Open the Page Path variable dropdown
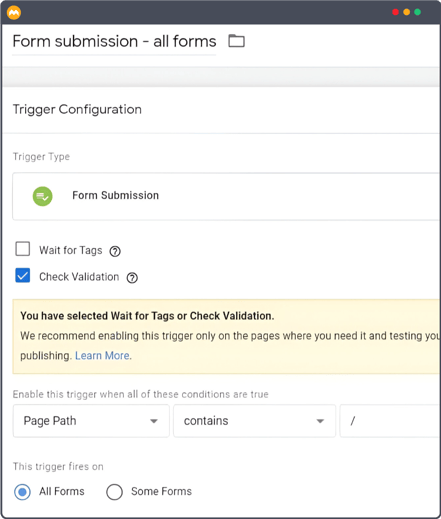The height and width of the screenshot is (519, 441). [x=91, y=421]
